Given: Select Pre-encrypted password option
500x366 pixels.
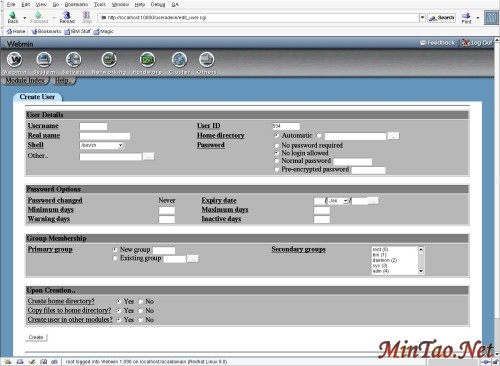Looking at the screenshot, I should (277, 169).
